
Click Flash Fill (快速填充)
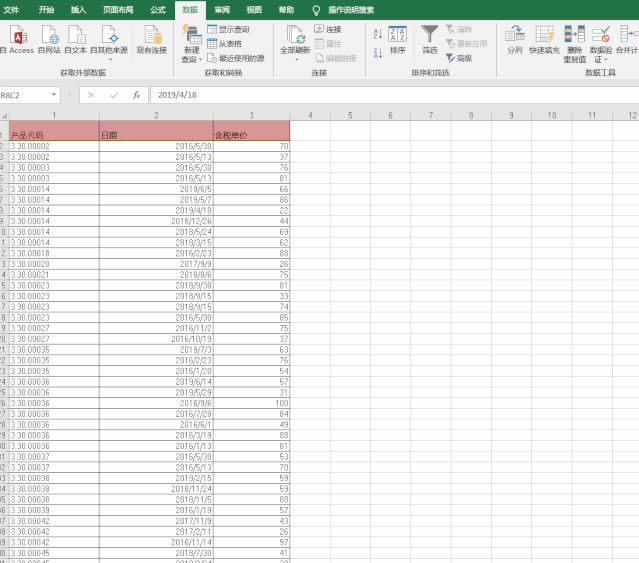coord(544,40)
